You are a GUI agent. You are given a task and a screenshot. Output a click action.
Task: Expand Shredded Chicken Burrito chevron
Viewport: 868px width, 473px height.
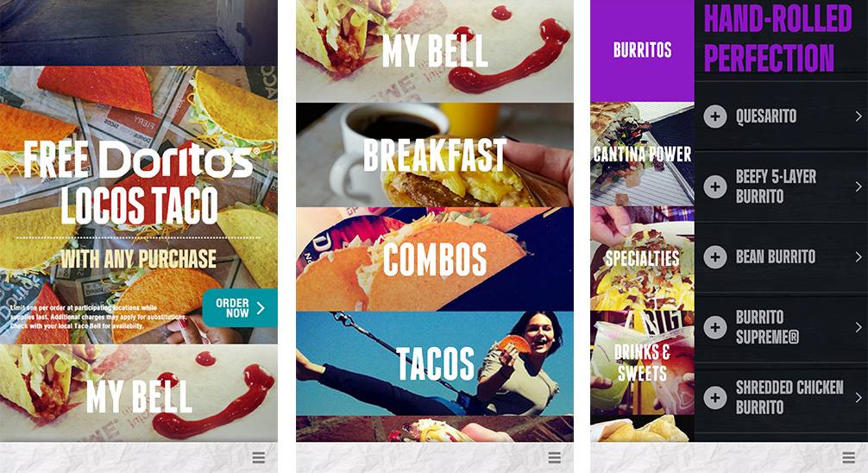[x=858, y=398]
